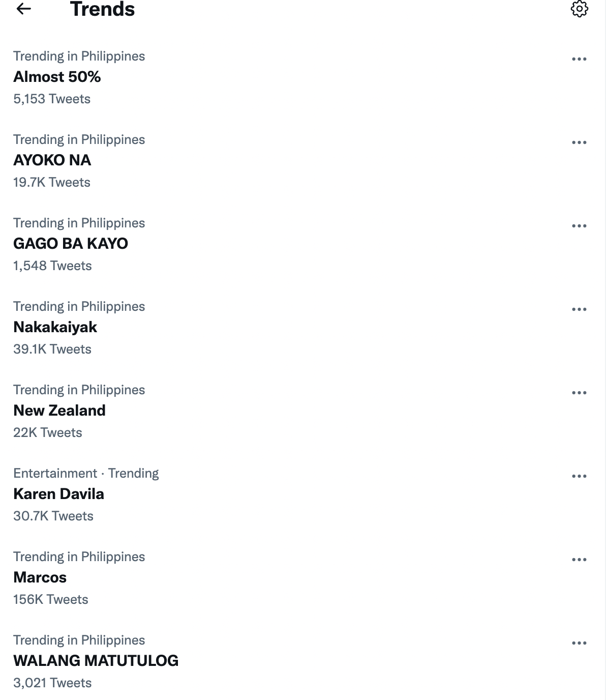Open more options for WALANG MATUTULOG trend

[x=579, y=643]
